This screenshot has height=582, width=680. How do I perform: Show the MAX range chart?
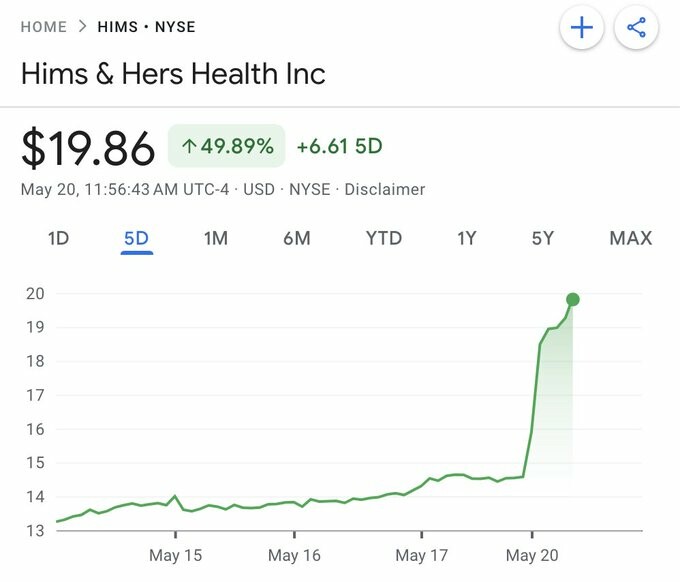click(631, 238)
